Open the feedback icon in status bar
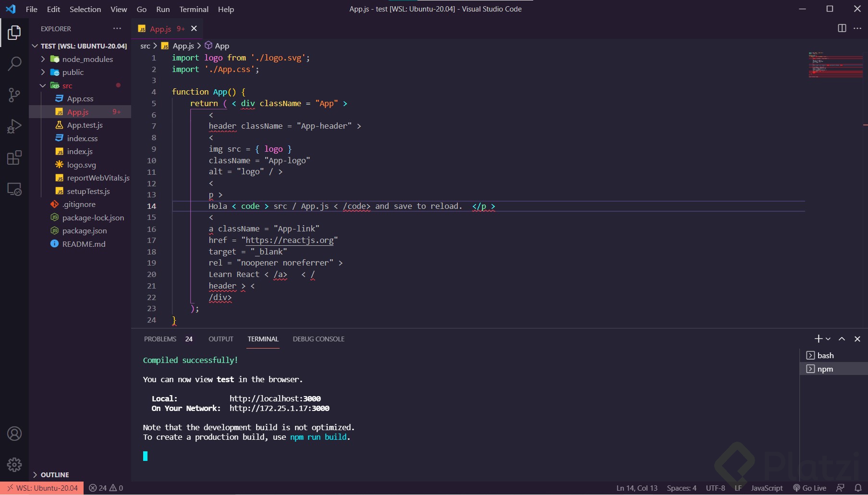This screenshot has height=495, width=868. (x=840, y=488)
